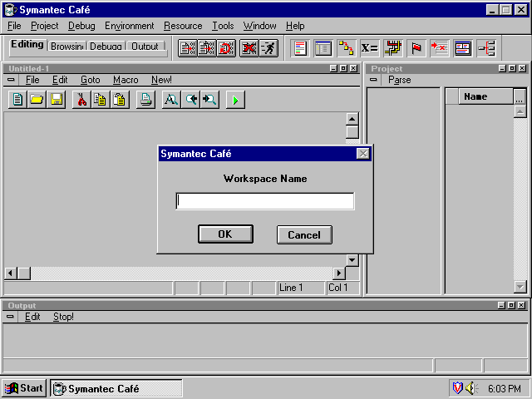Image resolution: width=532 pixels, height=399 pixels.
Task: Click the running man execute program icon
Action: point(268,48)
